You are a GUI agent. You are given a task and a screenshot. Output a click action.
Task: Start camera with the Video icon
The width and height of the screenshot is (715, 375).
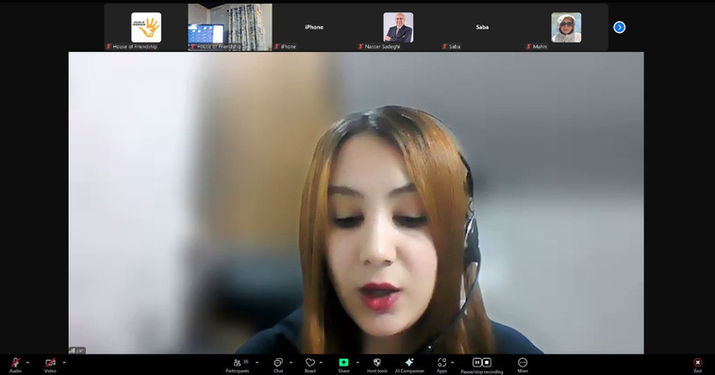(50, 363)
